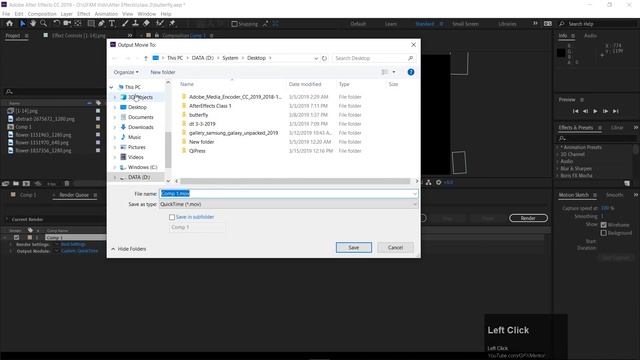This screenshot has width=640, height=360.
Task: Expand Animation Presets in Effects & Presets
Action: [557, 147]
